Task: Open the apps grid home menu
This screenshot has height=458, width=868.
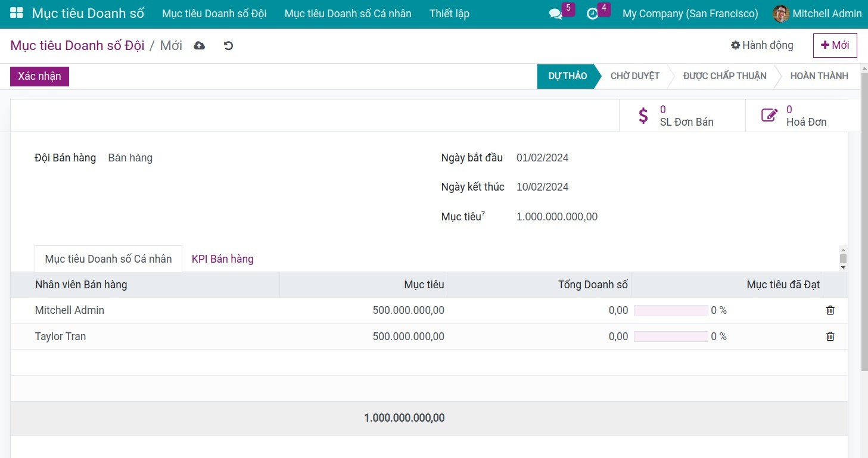Action: (x=17, y=13)
